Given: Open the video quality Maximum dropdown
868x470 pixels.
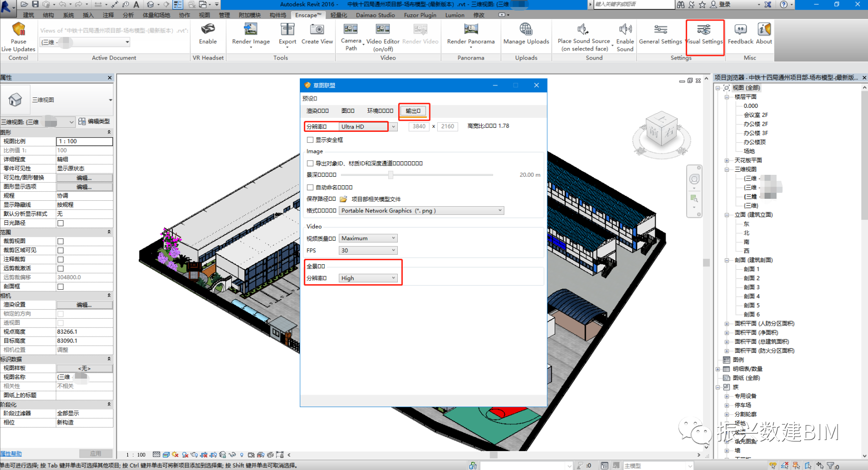Looking at the screenshot, I should pyautogui.click(x=368, y=238).
